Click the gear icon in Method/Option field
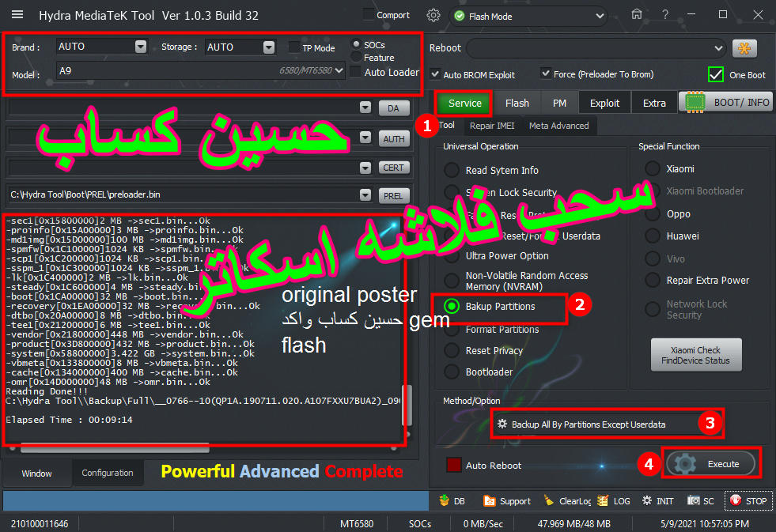 [502, 424]
